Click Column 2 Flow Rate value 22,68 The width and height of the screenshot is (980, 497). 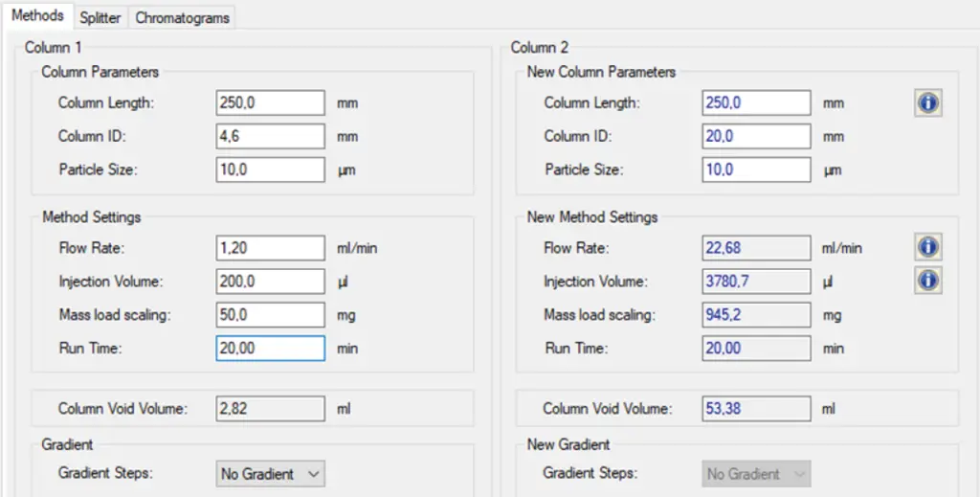point(756,248)
